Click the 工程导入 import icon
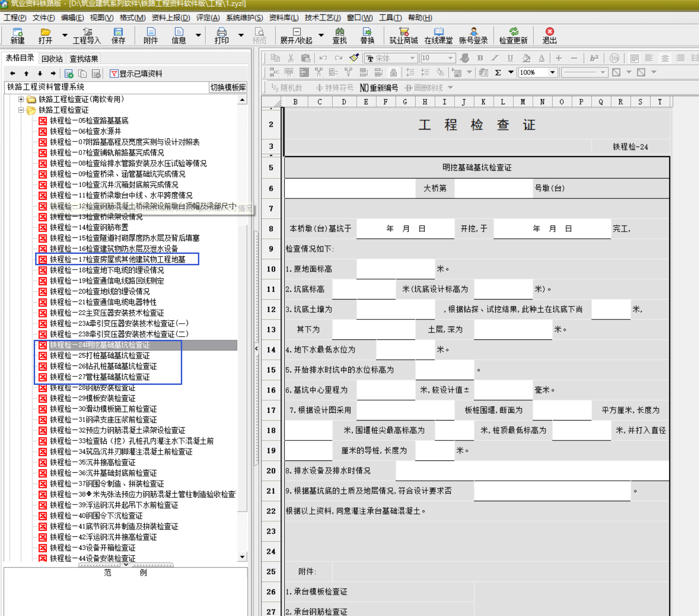Screen dimensions: 699x616 click(x=87, y=32)
